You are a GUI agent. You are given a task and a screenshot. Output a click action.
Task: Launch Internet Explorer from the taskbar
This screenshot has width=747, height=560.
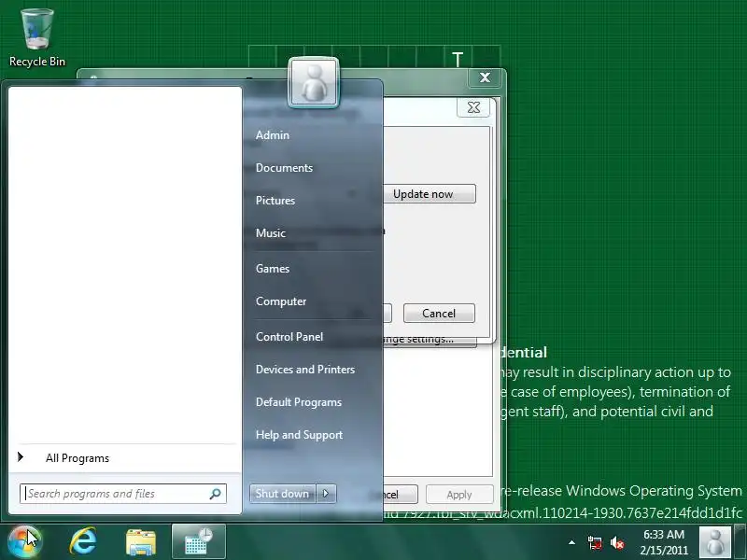pos(83,542)
